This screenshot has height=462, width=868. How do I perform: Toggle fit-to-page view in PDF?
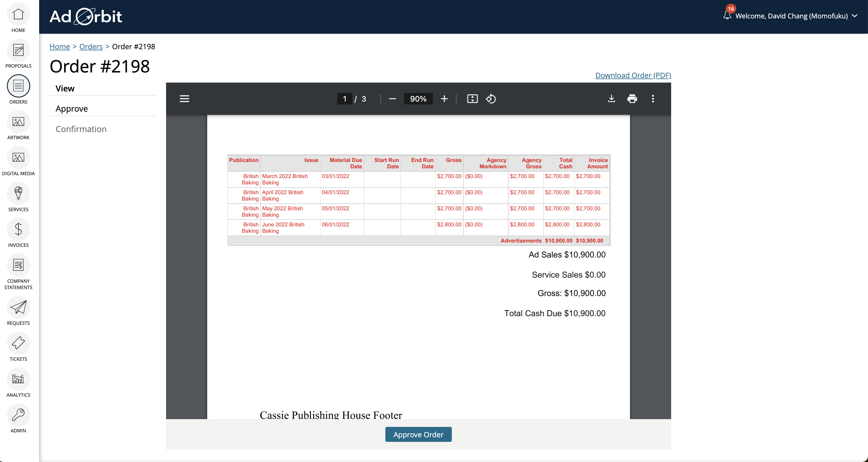tap(472, 99)
